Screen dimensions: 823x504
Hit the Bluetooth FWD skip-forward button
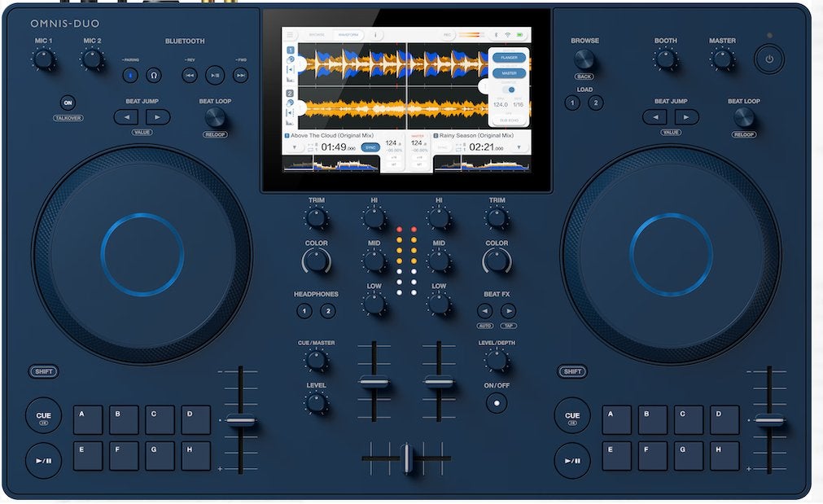point(240,75)
